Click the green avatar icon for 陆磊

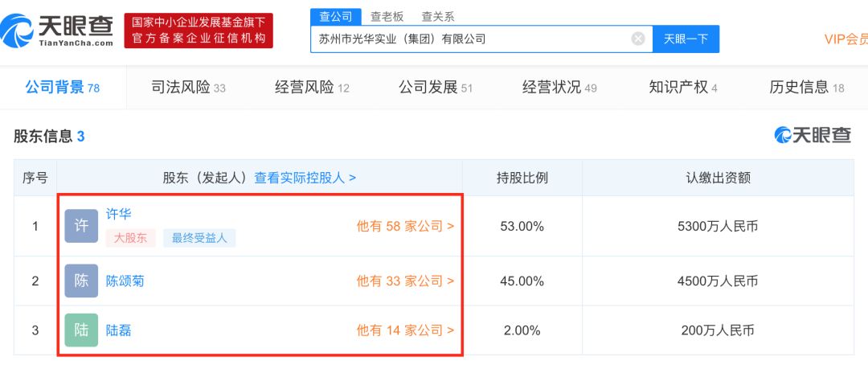click(x=81, y=330)
